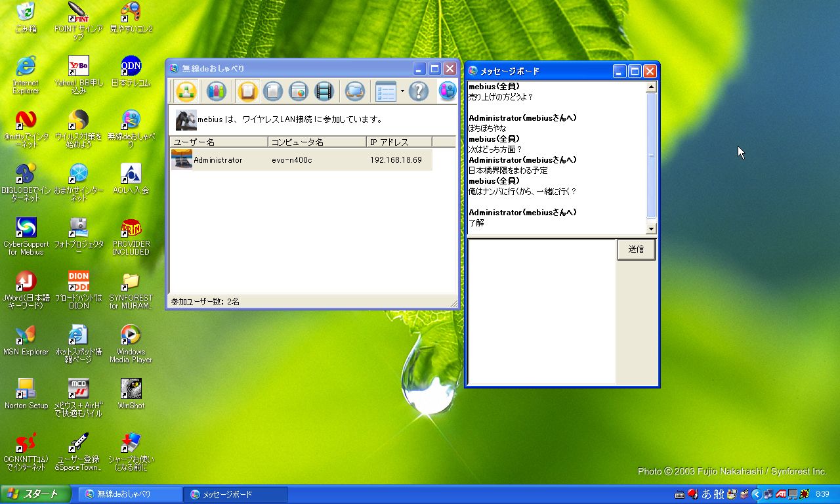Click the document page toolbar icon
The width and height of the screenshot is (840, 504).
coord(272,91)
